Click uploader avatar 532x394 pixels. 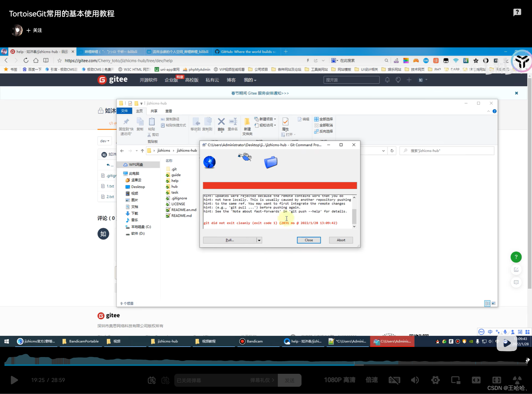[x=17, y=30]
